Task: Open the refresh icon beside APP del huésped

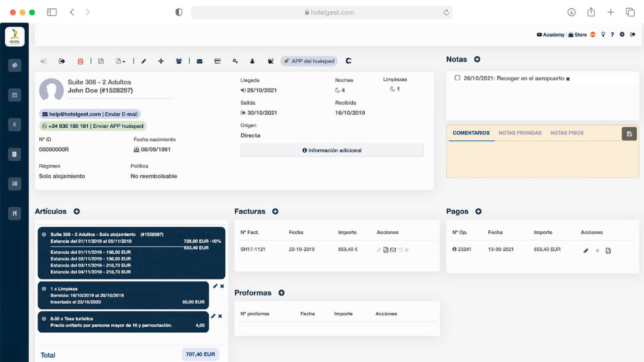Action: pyautogui.click(x=348, y=61)
